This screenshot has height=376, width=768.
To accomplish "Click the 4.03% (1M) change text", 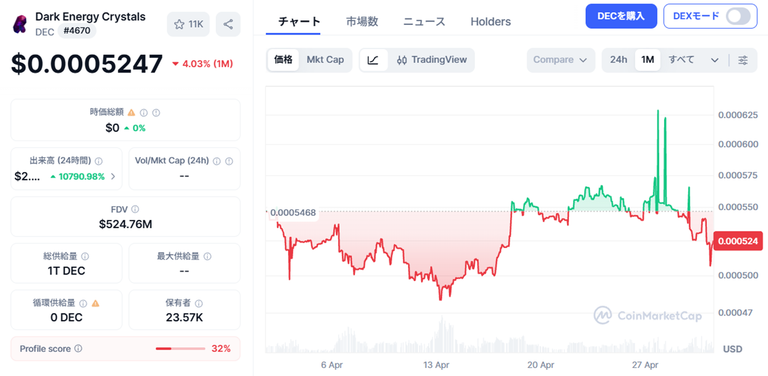I will 207,64.
